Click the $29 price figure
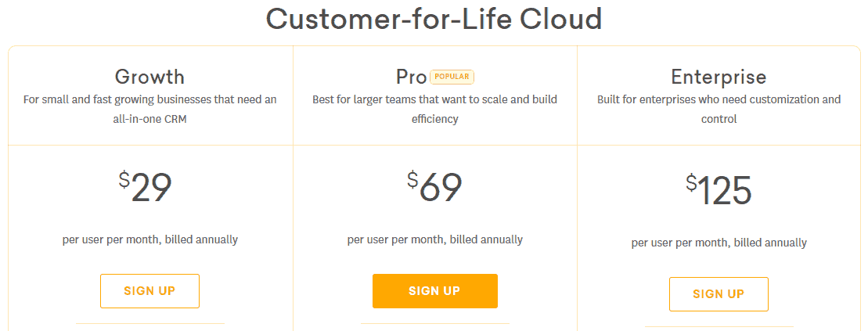868x331 pixels. 145,189
